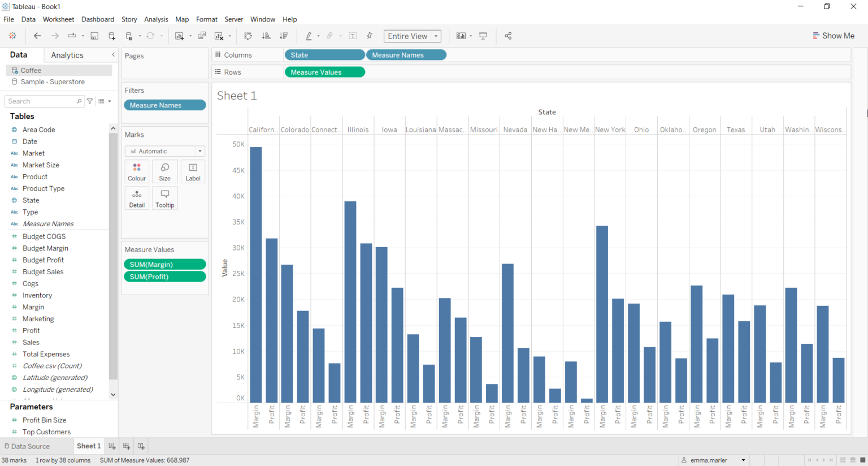Open the Worksheet menu
Viewport: 868px width, 466px height.
click(x=58, y=19)
